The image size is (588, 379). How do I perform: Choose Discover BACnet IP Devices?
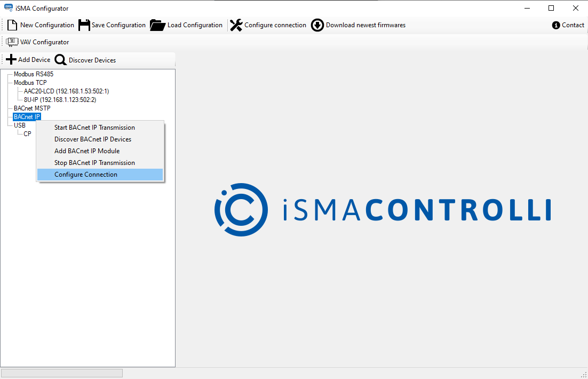93,139
